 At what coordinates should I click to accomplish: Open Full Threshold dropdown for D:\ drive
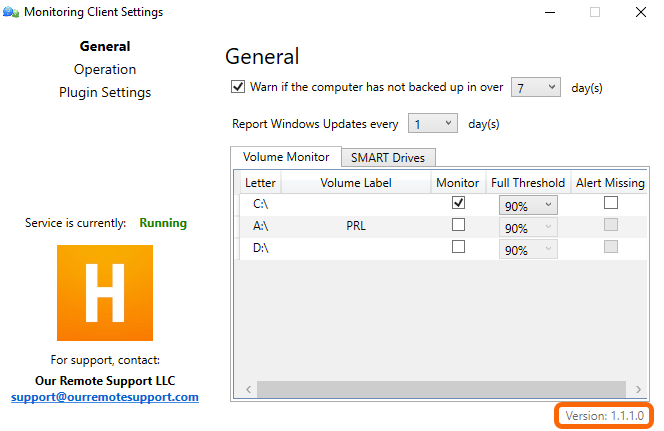[528, 250]
